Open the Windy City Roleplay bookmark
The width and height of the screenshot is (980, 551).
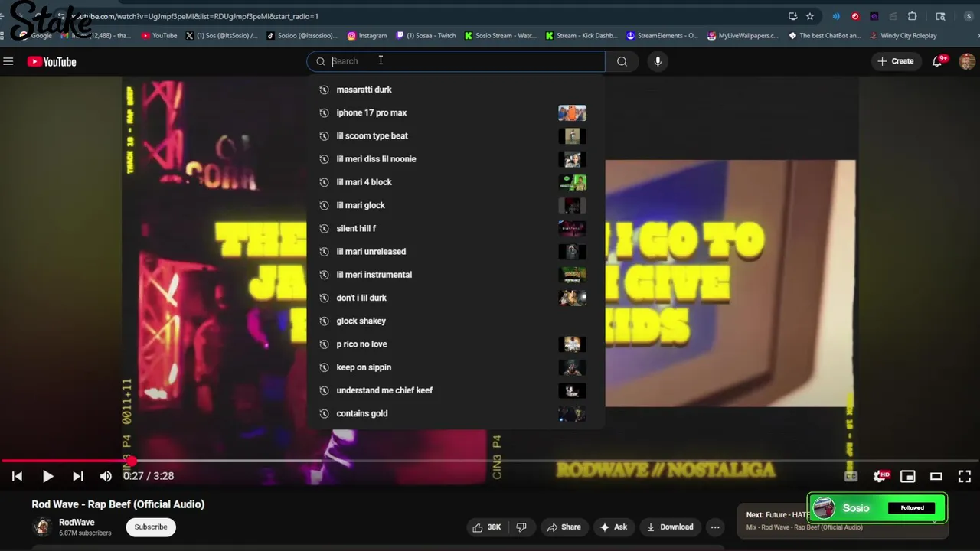(x=903, y=36)
